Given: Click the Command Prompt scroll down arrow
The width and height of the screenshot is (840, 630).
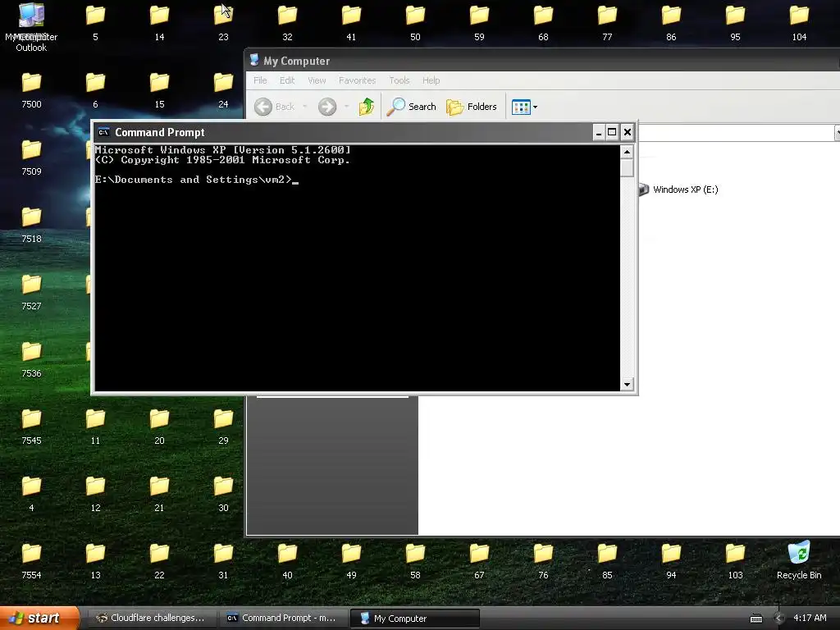Looking at the screenshot, I should 627,384.
